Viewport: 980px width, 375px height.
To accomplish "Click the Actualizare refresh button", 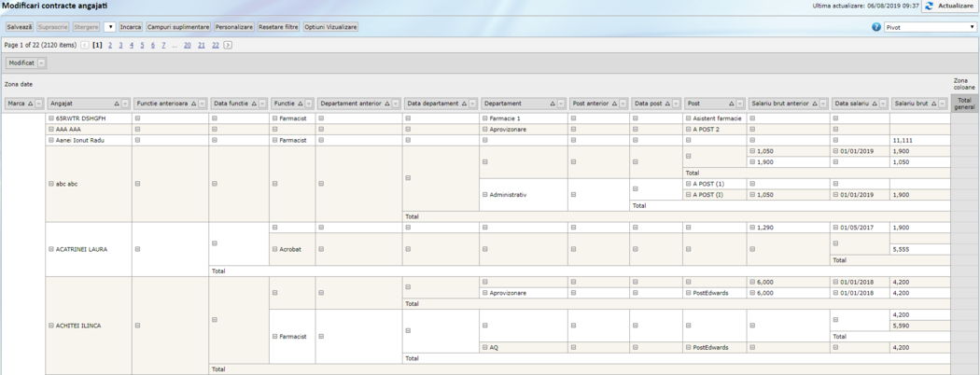I will 949,7.
